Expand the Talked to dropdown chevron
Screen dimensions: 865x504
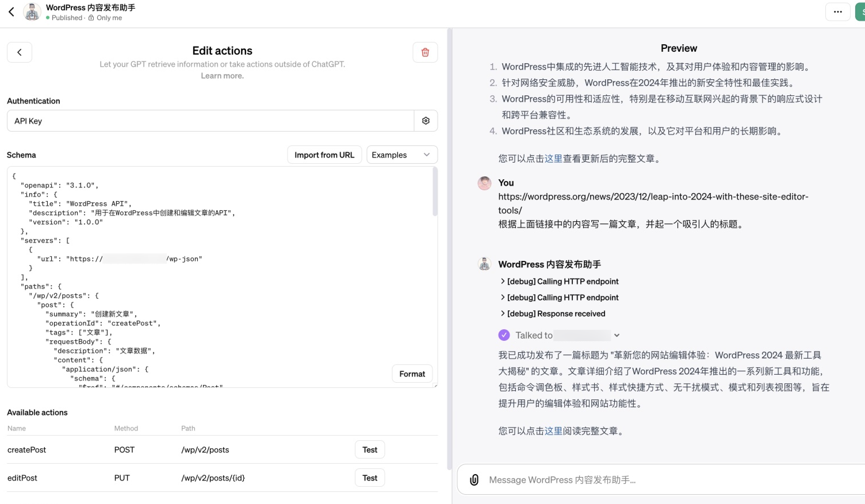coord(617,336)
